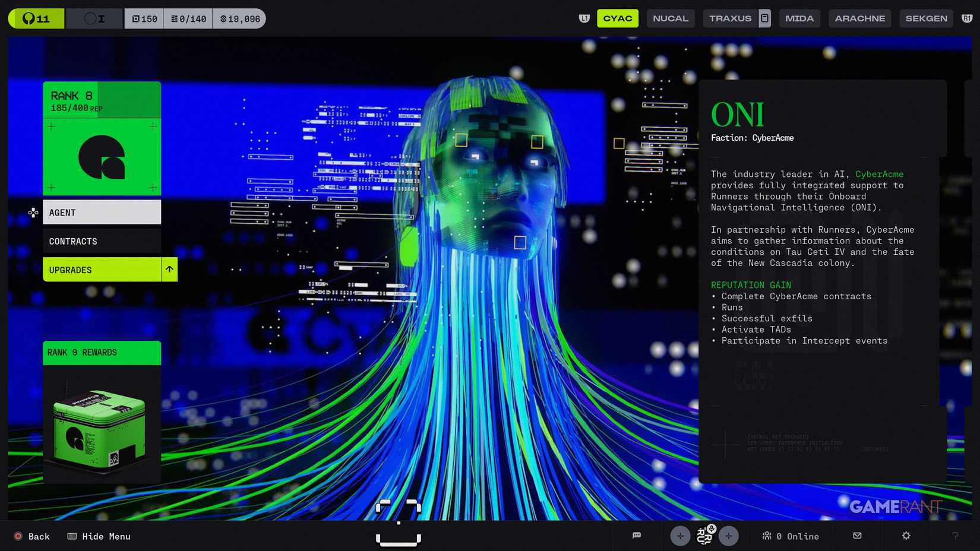Click the left add squad member plus
This screenshot has width=980, height=551.
680,536
